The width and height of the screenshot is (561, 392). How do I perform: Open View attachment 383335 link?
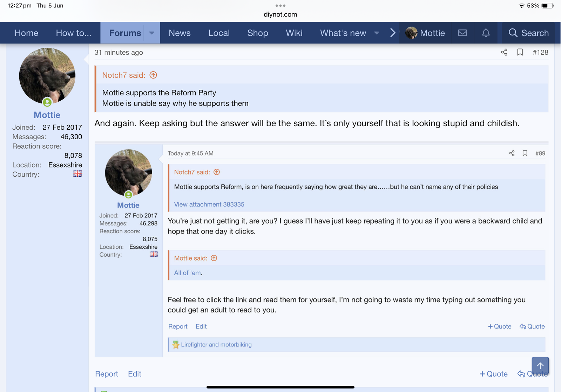[209, 204]
